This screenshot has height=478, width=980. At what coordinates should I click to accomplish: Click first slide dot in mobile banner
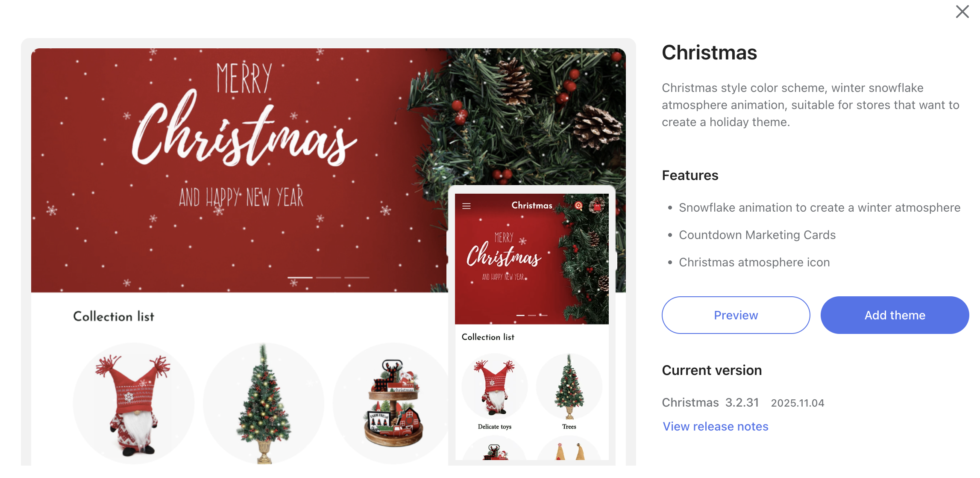point(520,315)
